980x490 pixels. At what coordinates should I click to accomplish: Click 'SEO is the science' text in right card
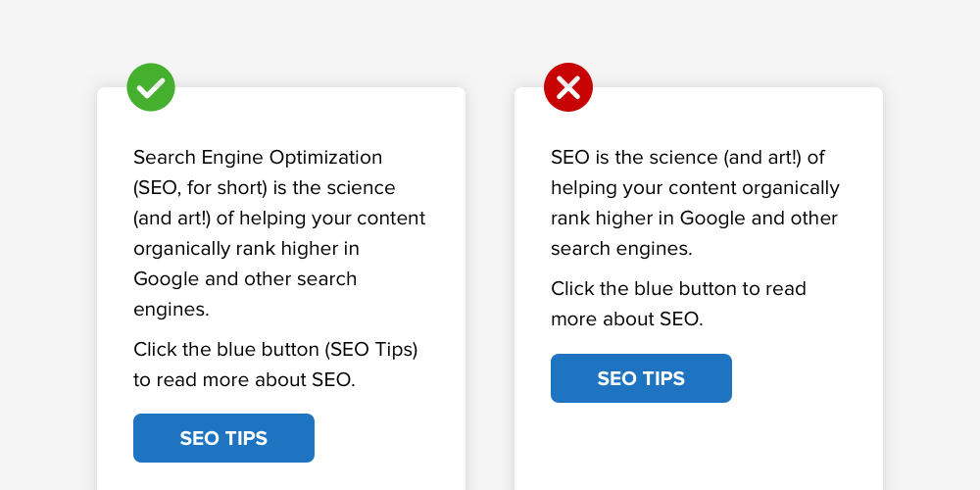634,158
